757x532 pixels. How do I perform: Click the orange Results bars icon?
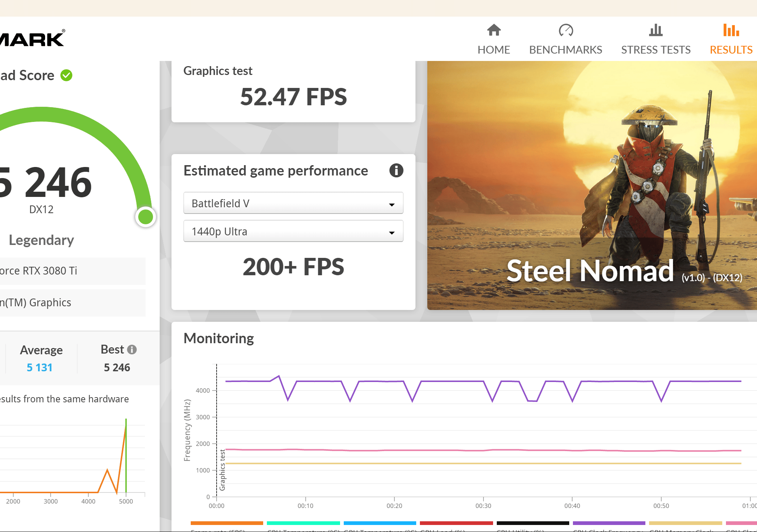(731, 30)
